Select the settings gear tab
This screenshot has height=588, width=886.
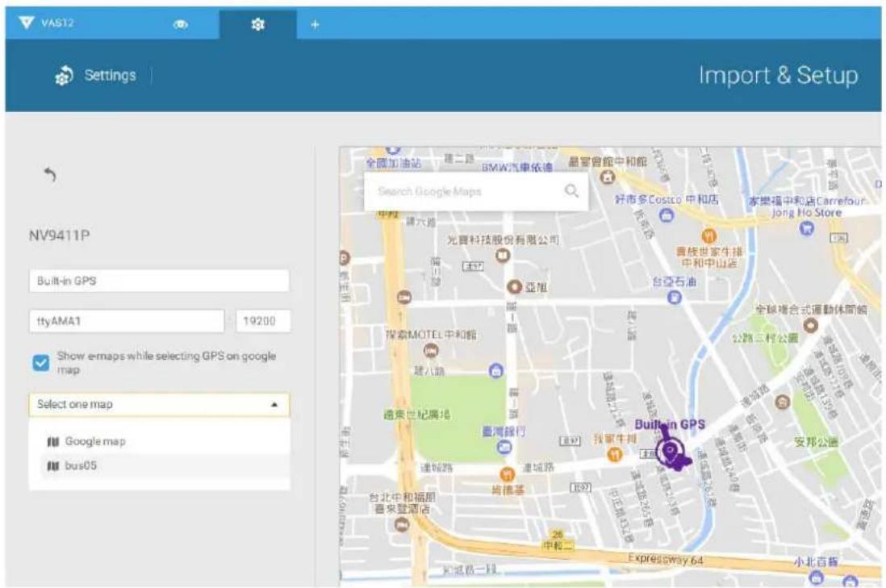(x=257, y=24)
